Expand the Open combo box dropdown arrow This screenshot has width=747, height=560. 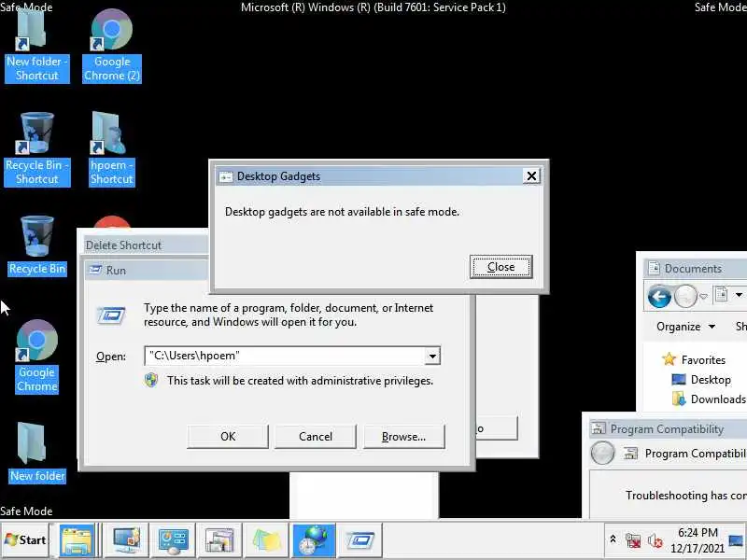(432, 356)
